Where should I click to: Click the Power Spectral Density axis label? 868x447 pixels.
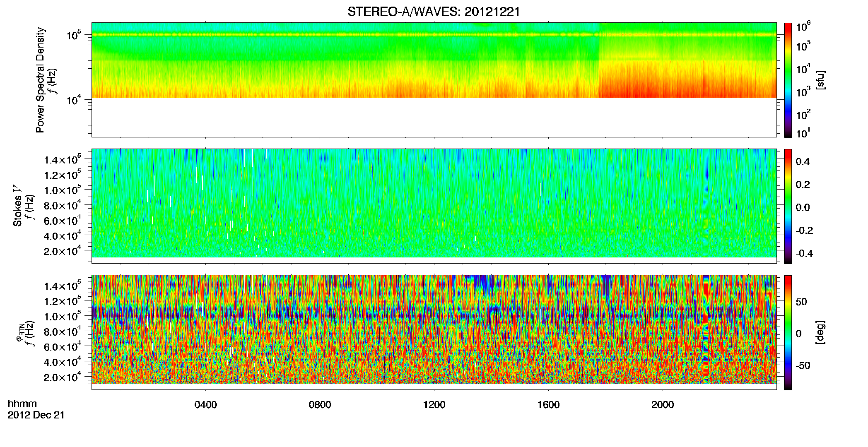point(40,80)
